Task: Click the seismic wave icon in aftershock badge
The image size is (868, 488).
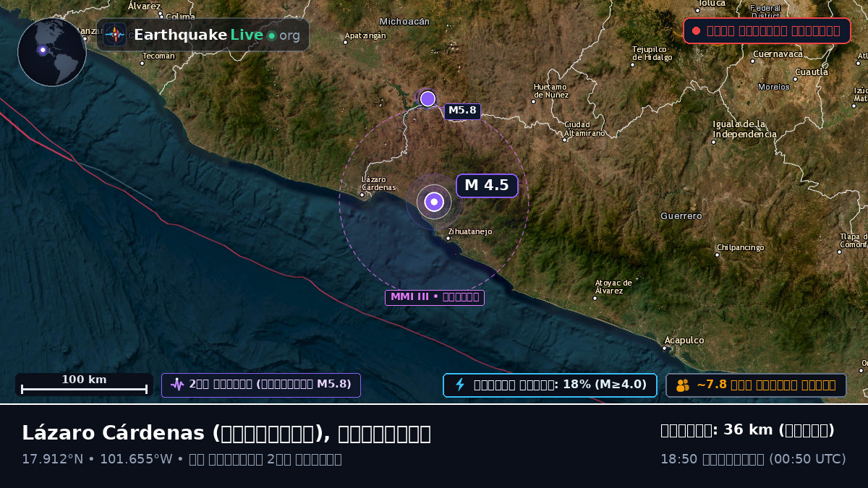Action: point(177,385)
